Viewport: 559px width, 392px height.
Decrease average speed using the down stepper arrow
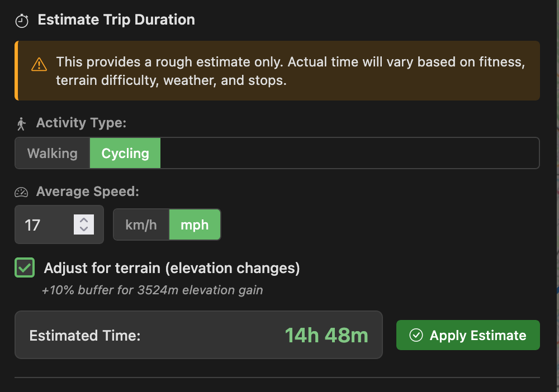pos(84,230)
